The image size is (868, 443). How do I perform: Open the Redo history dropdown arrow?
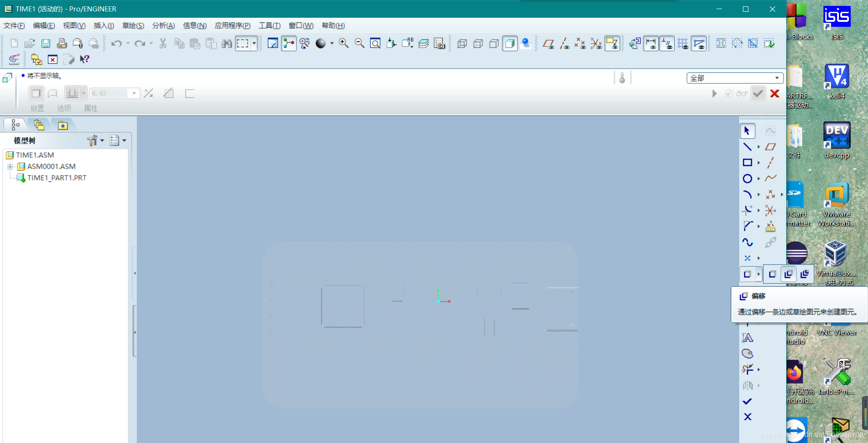[151, 43]
